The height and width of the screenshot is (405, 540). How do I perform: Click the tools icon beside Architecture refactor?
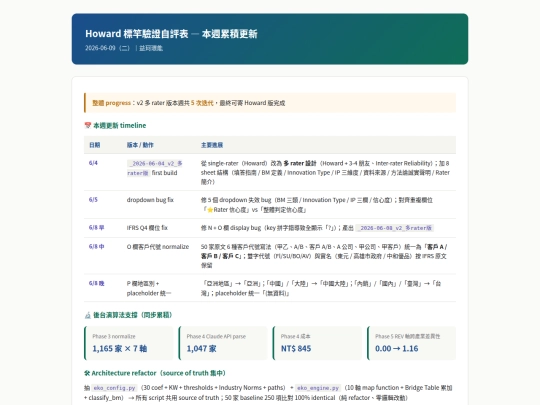point(87,373)
